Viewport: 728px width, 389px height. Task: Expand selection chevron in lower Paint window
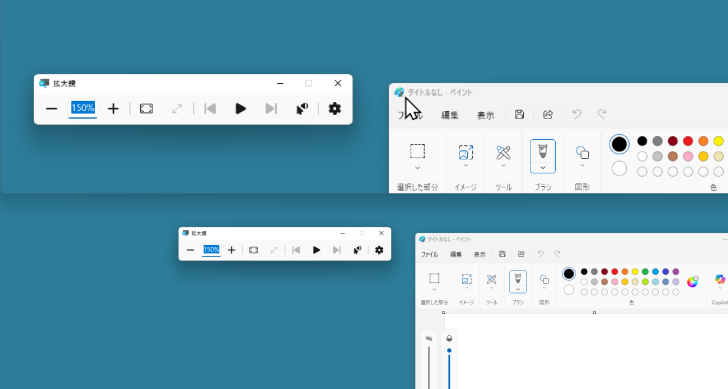pos(434,289)
